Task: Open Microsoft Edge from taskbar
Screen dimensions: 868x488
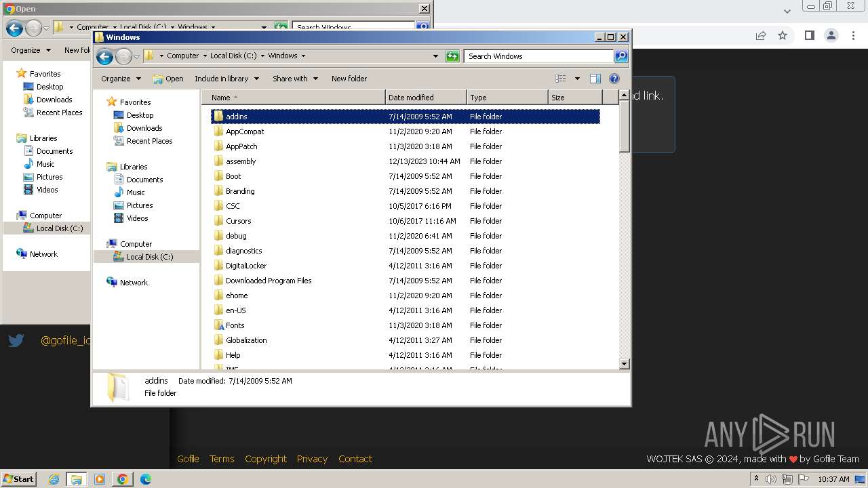Action: pyautogui.click(x=146, y=479)
